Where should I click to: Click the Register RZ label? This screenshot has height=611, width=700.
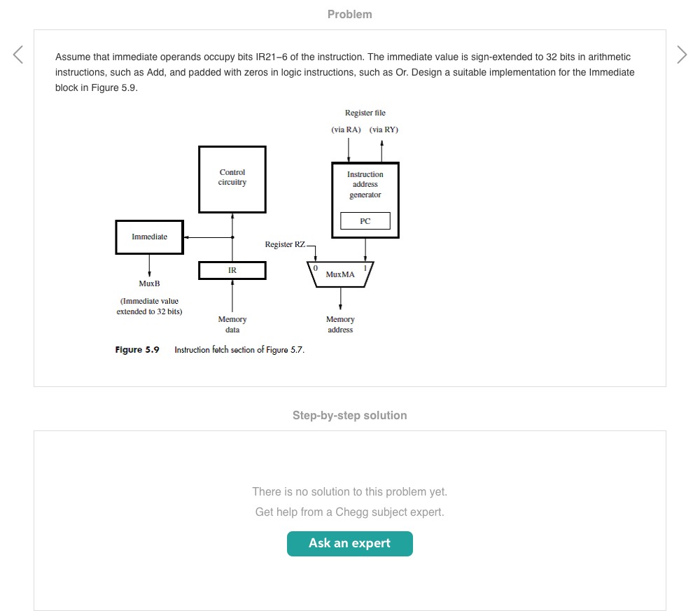285,244
